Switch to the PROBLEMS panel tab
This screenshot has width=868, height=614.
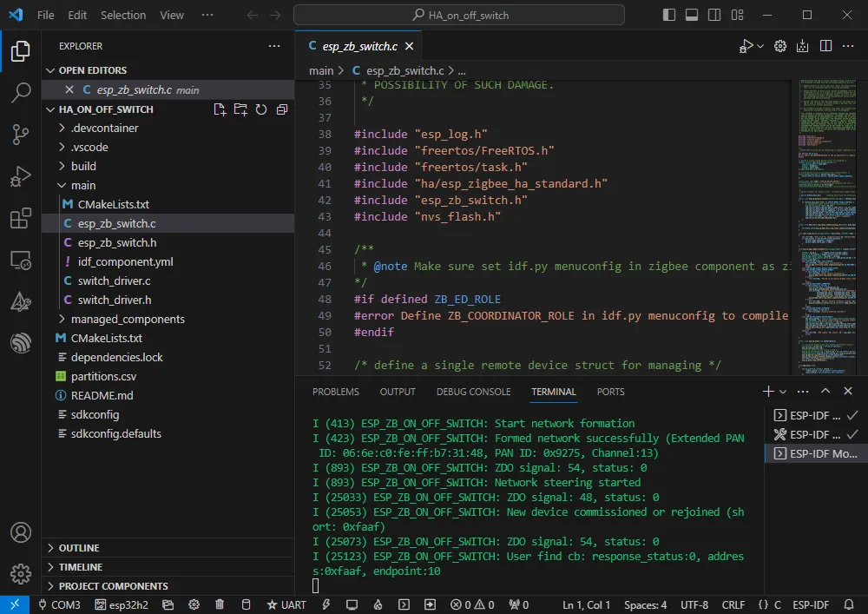(x=335, y=392)
